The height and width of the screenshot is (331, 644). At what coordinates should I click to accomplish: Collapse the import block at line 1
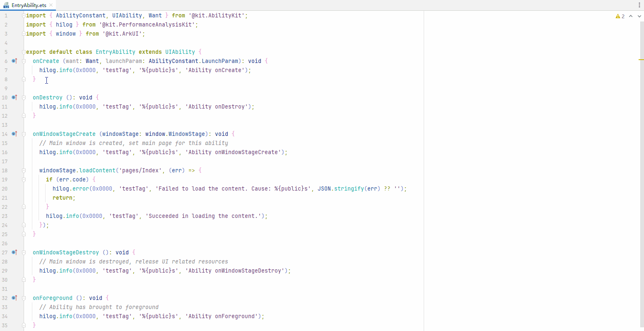click(24, 15)
